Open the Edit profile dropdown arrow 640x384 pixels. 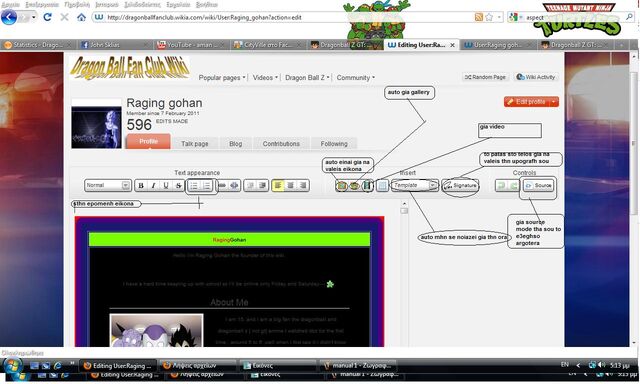click(554, 102)
